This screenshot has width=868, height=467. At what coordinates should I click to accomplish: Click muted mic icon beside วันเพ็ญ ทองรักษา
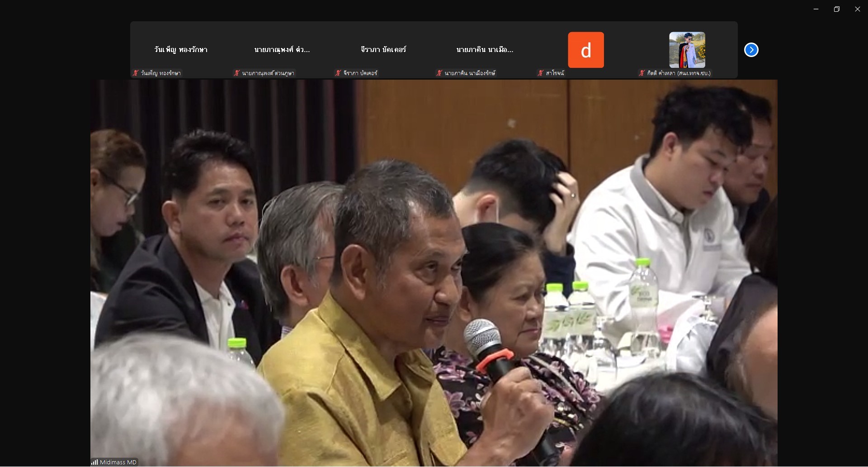click(135, 73)
